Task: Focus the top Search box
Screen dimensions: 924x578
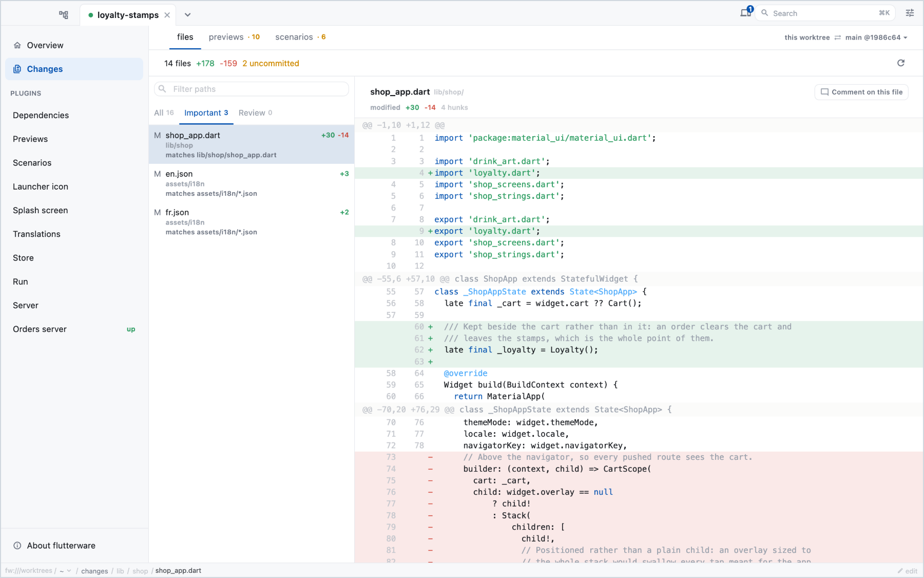Action: coord(825,13)
